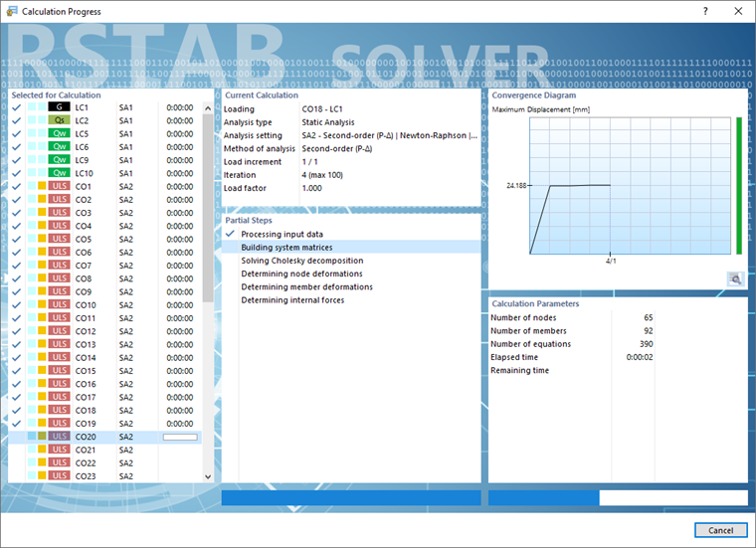Click the 'Number of equations' row
The width and height of the screenshot is (756, 548).
pos(572,344)
